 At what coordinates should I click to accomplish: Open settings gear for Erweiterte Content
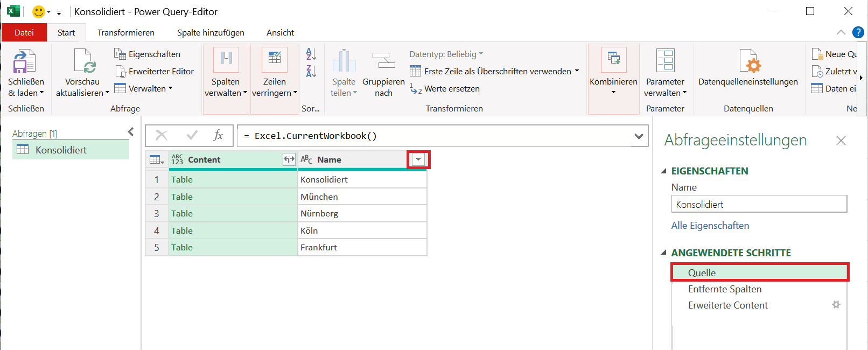click(x=836, y=305)
